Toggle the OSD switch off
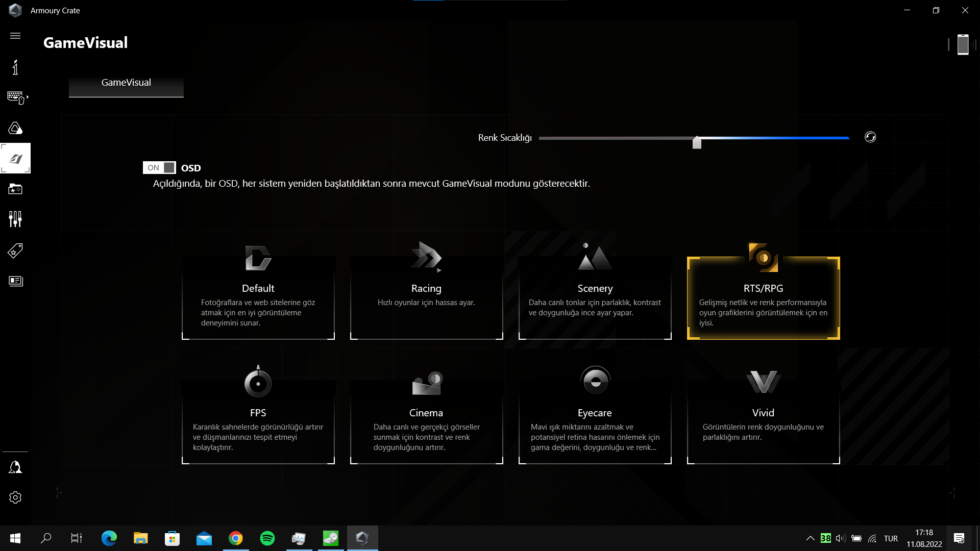Screen dimensions: 980x551 pyautogui.click(x=159, y=168)
